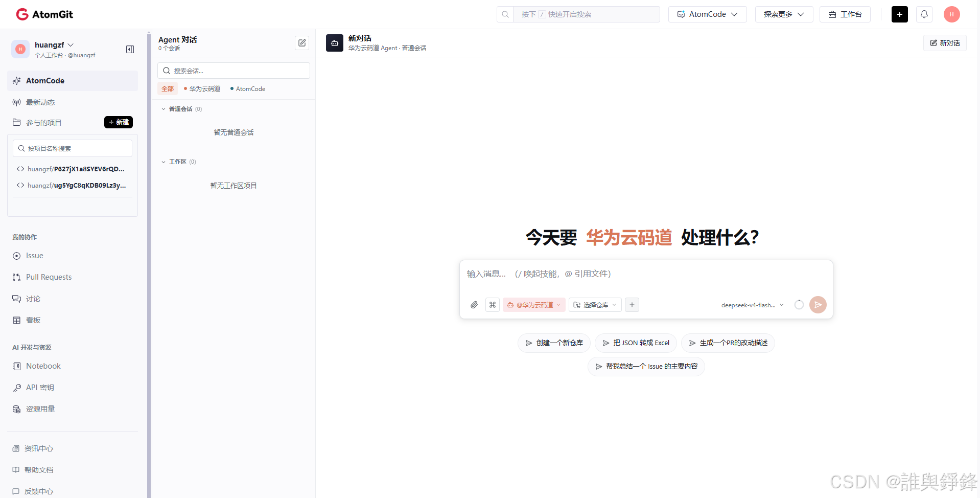Click 生成一个PR的改动描述 suggestion
980x498 pixels.
coord(728,343)
